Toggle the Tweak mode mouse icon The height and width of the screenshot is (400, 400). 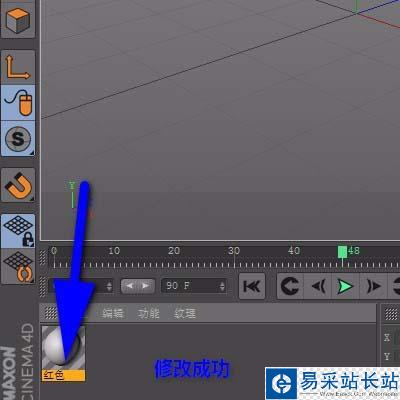(x=18, y=103)
